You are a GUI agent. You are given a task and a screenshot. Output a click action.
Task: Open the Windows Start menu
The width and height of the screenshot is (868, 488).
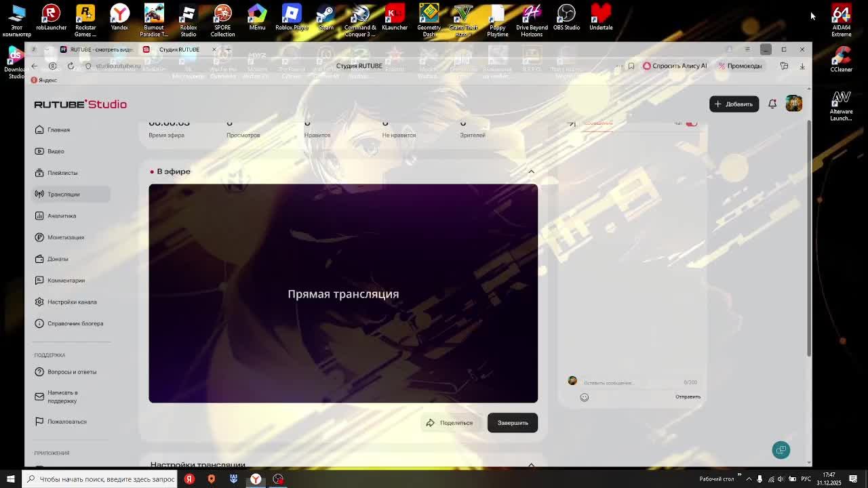point(11,479)
